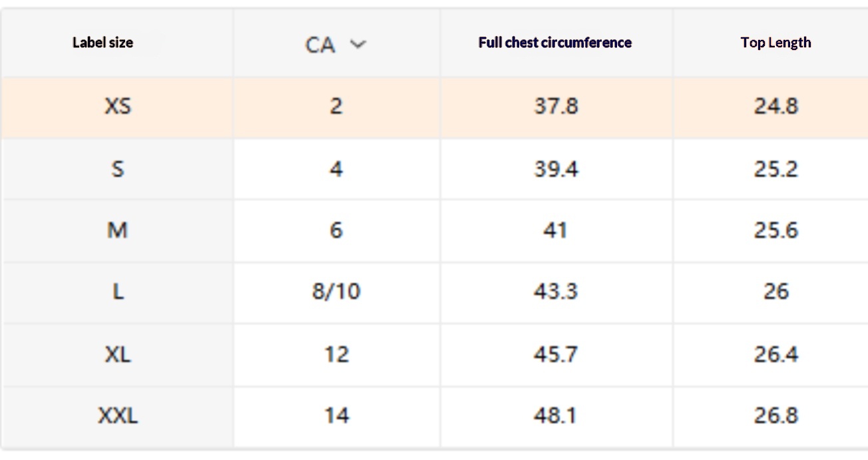Select the M label size cell
The width and height of the screenshot is (868, 460).
click(118, 230)
